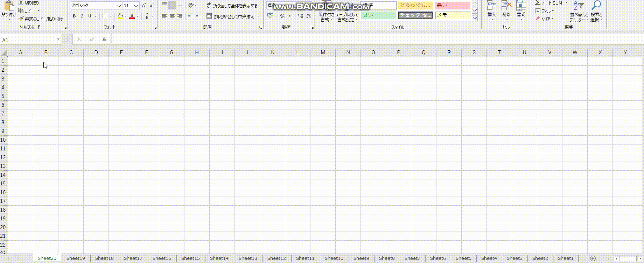Screen dimensions: 644x263
Task: Toggle bold formatting
Action: pyautogui.click(x=74, y=16)
